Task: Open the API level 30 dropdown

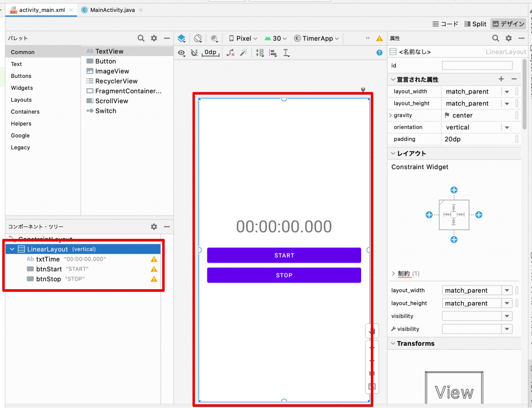Action: (x=275, y=38)
